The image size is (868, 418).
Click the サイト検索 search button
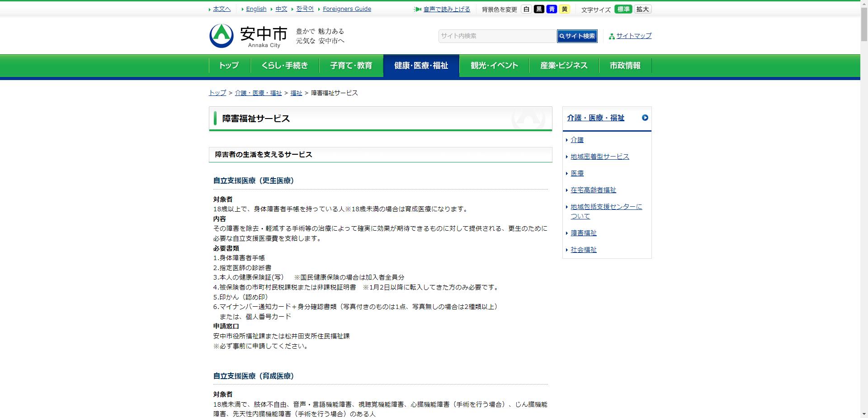tap(577, 36)
